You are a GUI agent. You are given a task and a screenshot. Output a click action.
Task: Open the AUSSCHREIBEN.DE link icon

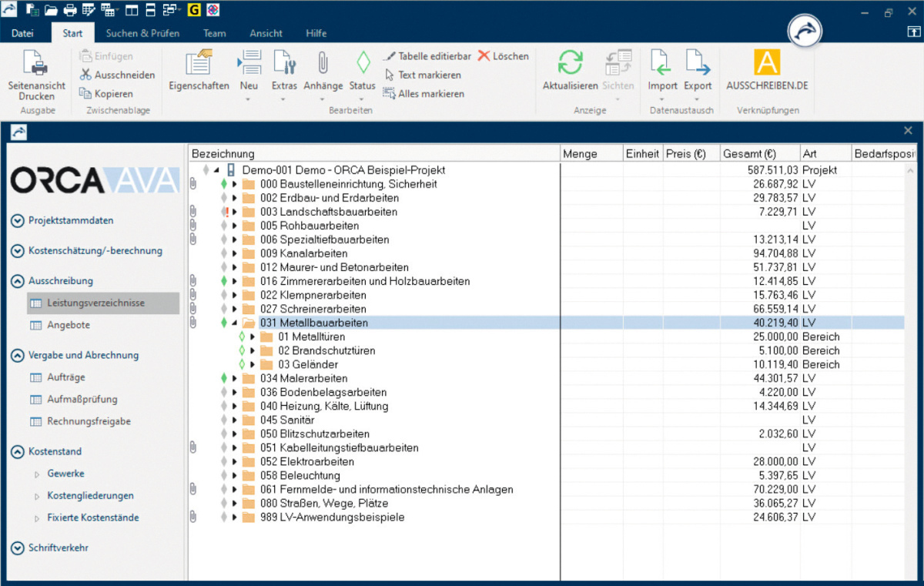coord(767,62)
